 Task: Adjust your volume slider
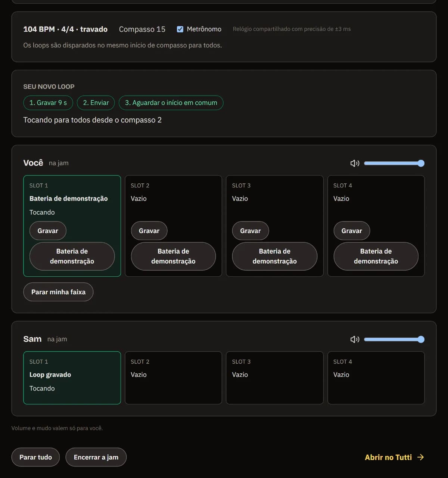point(394,163)
